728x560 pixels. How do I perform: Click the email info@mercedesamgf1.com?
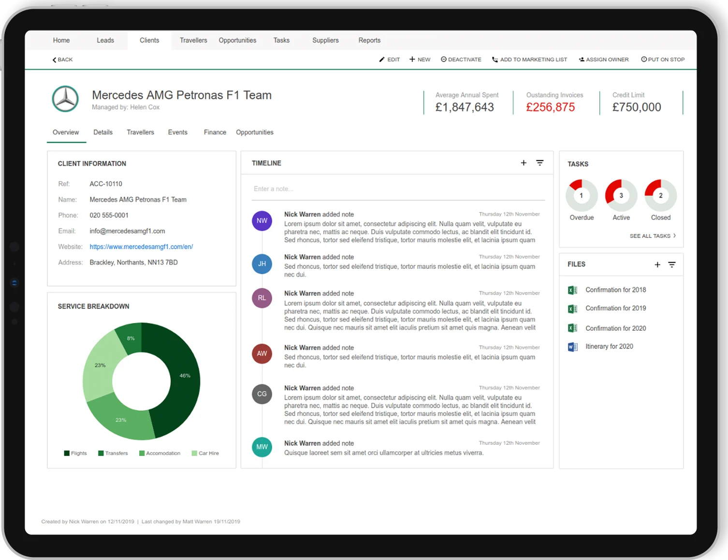[127, 231]
